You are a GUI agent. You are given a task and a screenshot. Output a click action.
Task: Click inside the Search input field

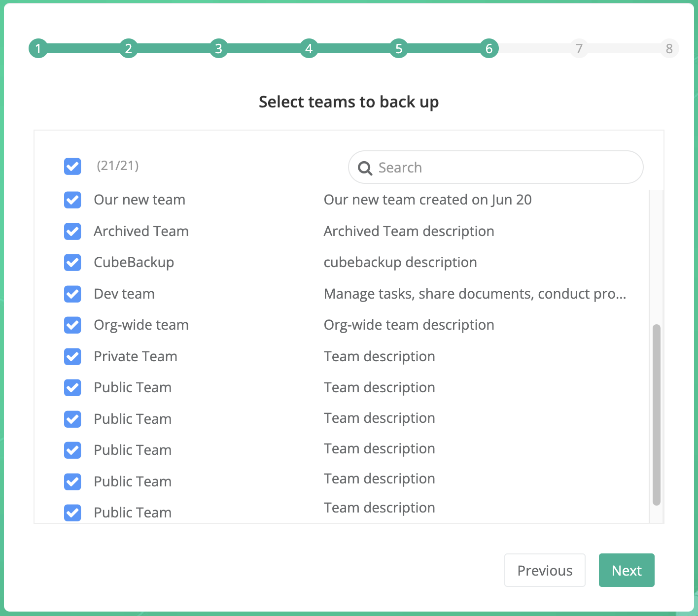(493, 168)
